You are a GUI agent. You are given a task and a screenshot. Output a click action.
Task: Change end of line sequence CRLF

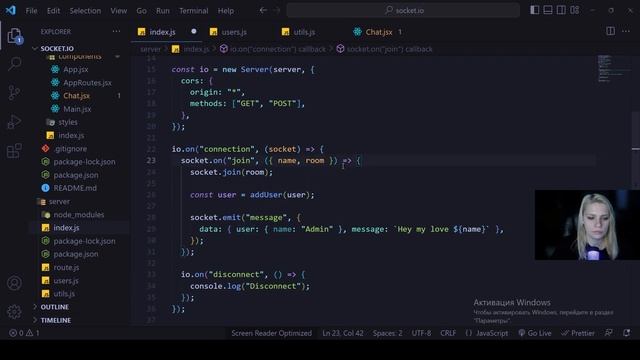(448, 333)
